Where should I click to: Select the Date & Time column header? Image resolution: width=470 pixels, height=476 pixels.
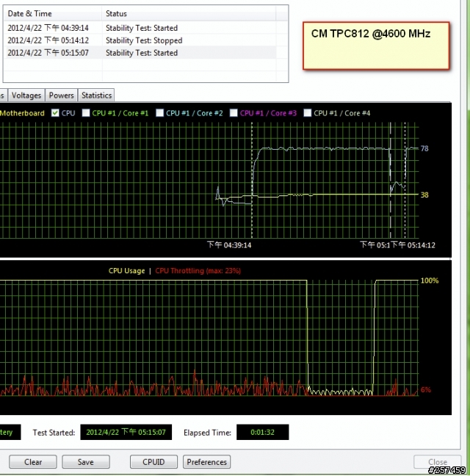click(52, 14)
